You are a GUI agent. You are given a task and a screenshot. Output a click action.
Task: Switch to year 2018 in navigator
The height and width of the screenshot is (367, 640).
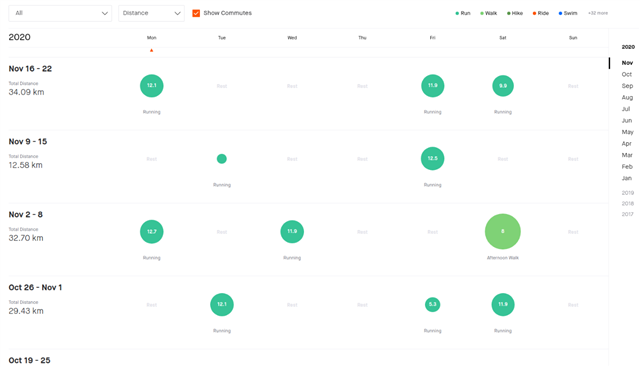pos(628,203)
